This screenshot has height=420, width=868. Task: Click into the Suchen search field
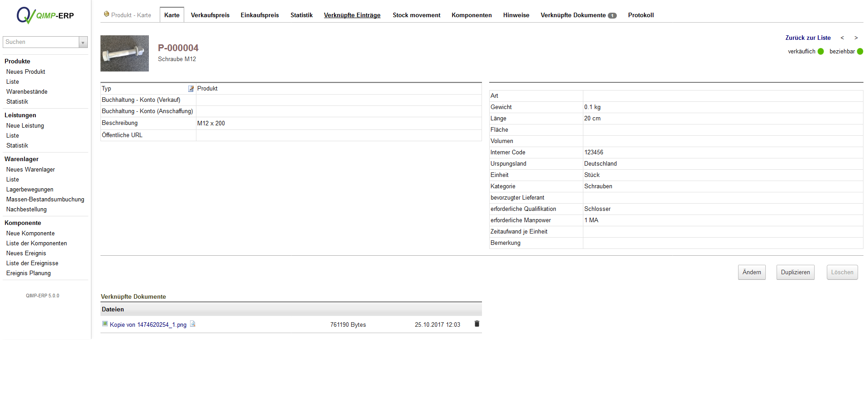41,42
